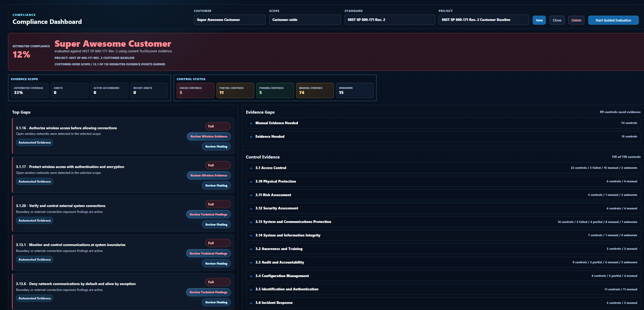The width and height of the screenshot is (644, 310).
Task: Click '15 controls' in Evidence Needed row
Action: point(629,136)
